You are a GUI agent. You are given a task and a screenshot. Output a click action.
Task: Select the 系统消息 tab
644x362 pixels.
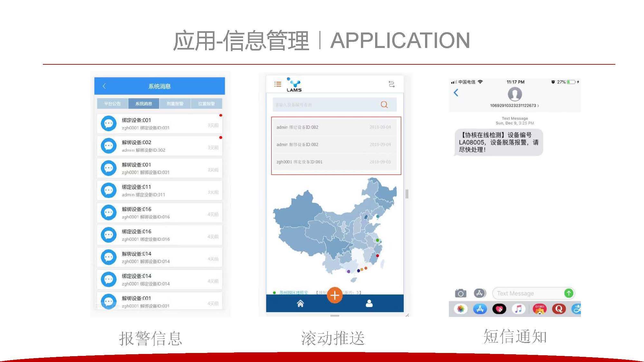(144, 104)
